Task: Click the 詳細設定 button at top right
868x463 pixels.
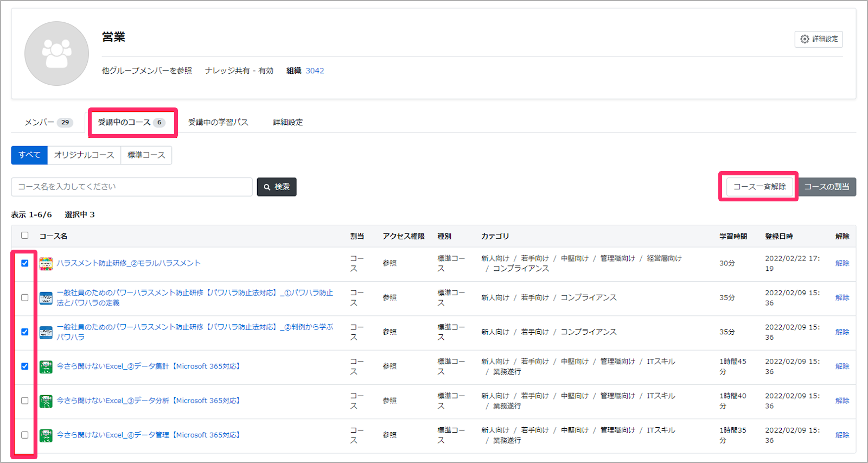Action: coord(819,39)
